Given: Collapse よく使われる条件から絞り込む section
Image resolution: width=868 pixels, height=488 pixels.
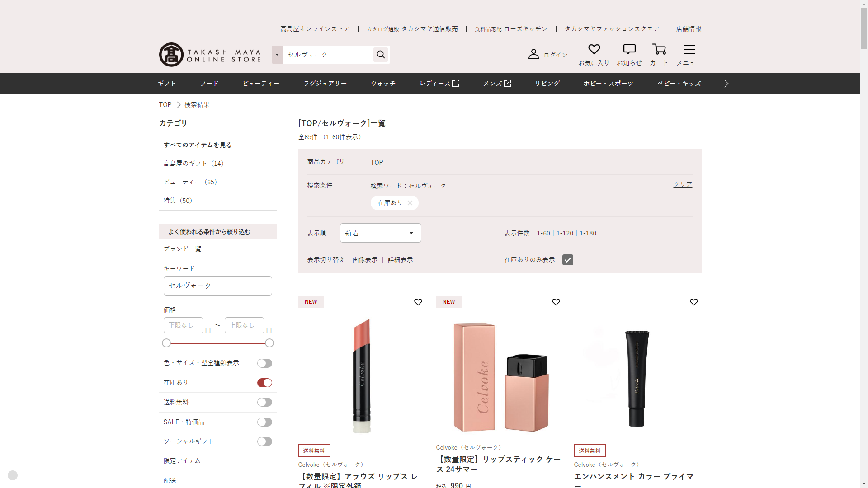Looking at the screenshot, I should click(x=269, y=232).
